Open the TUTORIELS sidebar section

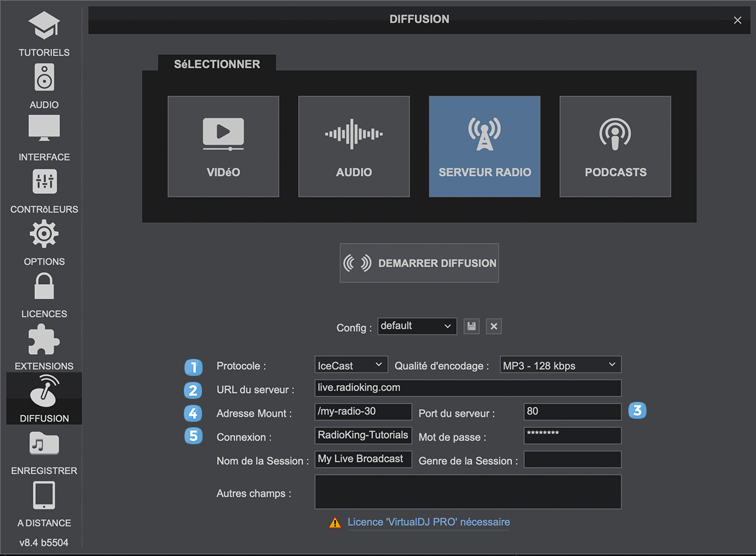[x=44, y=33]
